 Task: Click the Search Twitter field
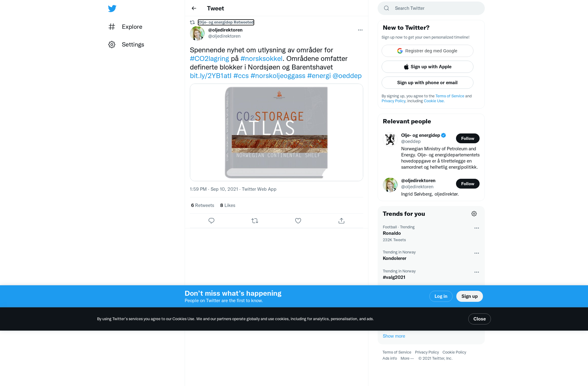431,8
